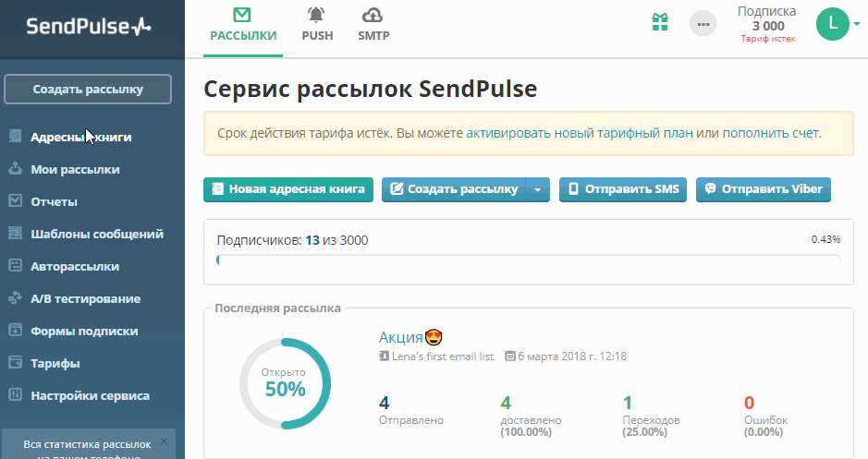Screen dimensions: 868x459
Task: Click the 4 Отправлено statistic
Action: point(410,410)
